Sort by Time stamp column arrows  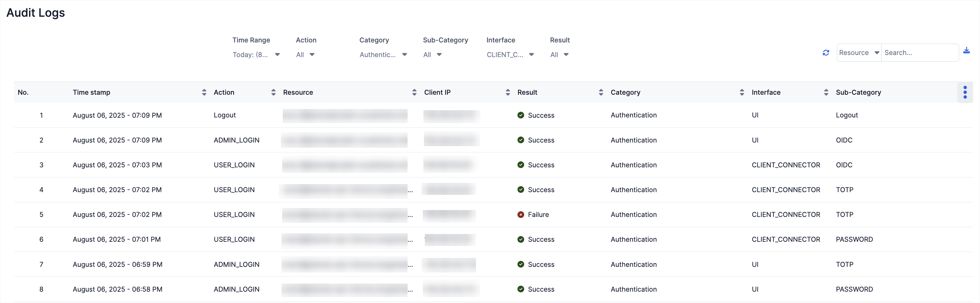coord(204,93)
